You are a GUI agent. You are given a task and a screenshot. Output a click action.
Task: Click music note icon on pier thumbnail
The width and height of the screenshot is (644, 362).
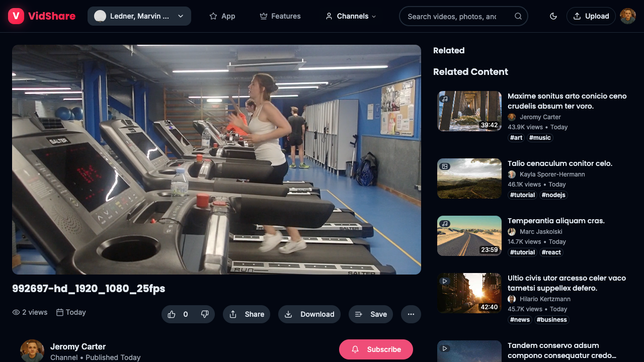pyautogui.click(x=445, y=99)
